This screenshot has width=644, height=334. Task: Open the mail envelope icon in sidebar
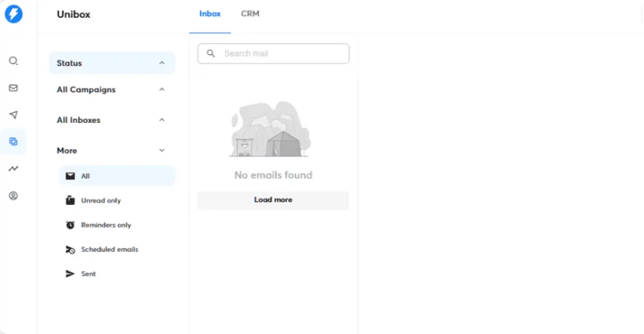pyautogui.click(x=13, y=88)
